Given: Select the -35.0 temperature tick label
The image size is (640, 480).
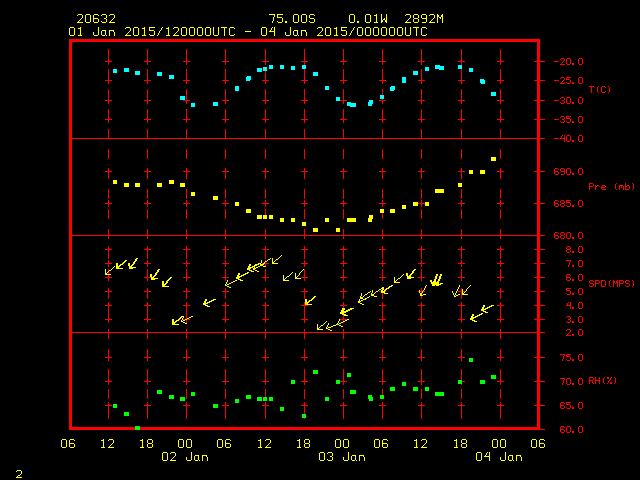Looking at the screenshot, I should (x=569, y=120).
